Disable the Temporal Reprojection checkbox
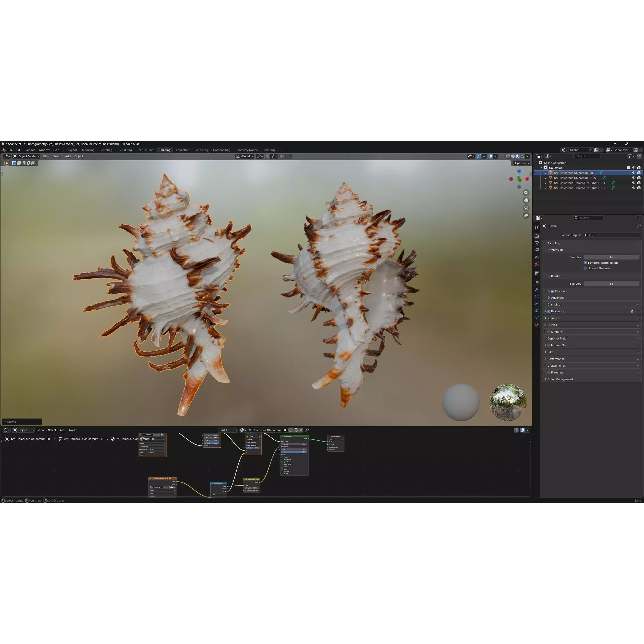This screenshot has height=644, width=644. pos(585,263)
